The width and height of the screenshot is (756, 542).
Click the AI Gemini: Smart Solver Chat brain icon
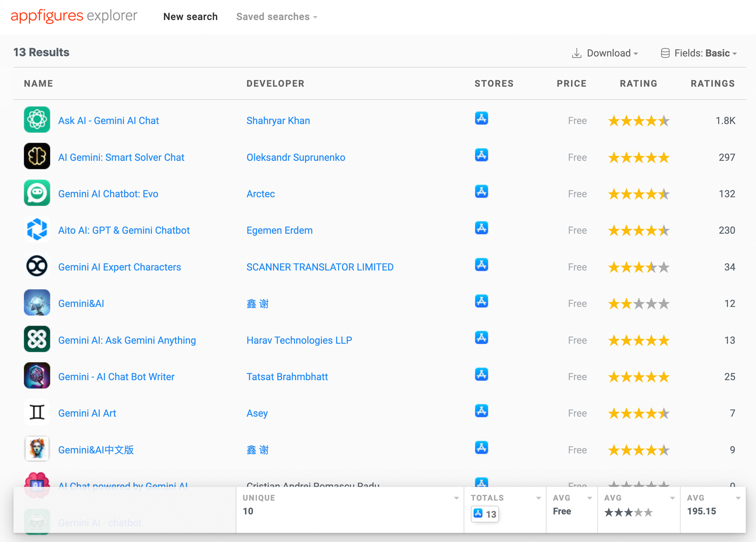[x=37, y=156]
